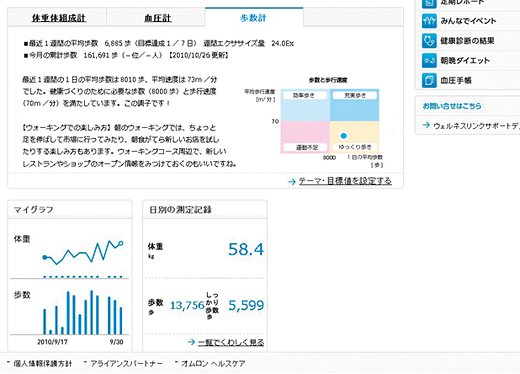
Task: Click the 健康診断の結果 stethoscope icon
Action: [429, 41]
